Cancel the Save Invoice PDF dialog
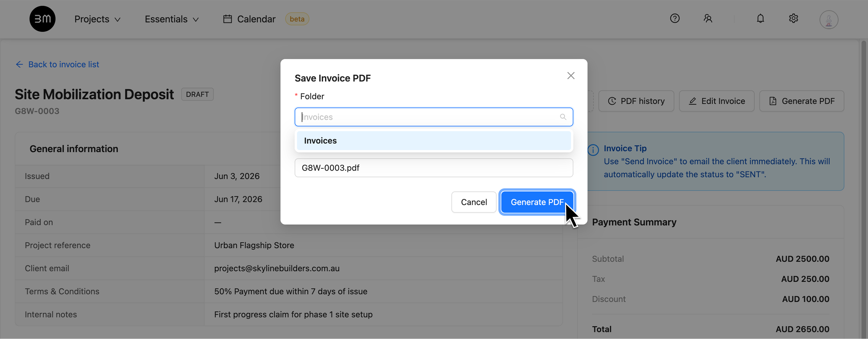Screen dimensions: 868x339 (x=474, y=202)
